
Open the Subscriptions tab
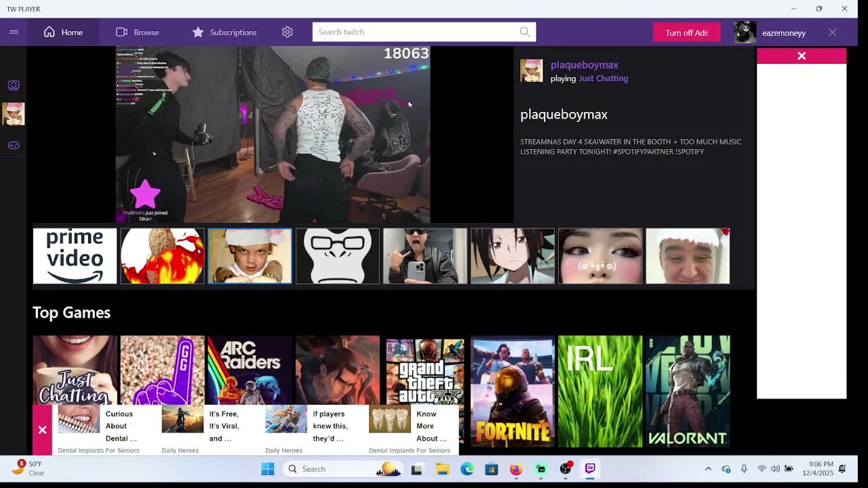[x=224, y=32]
